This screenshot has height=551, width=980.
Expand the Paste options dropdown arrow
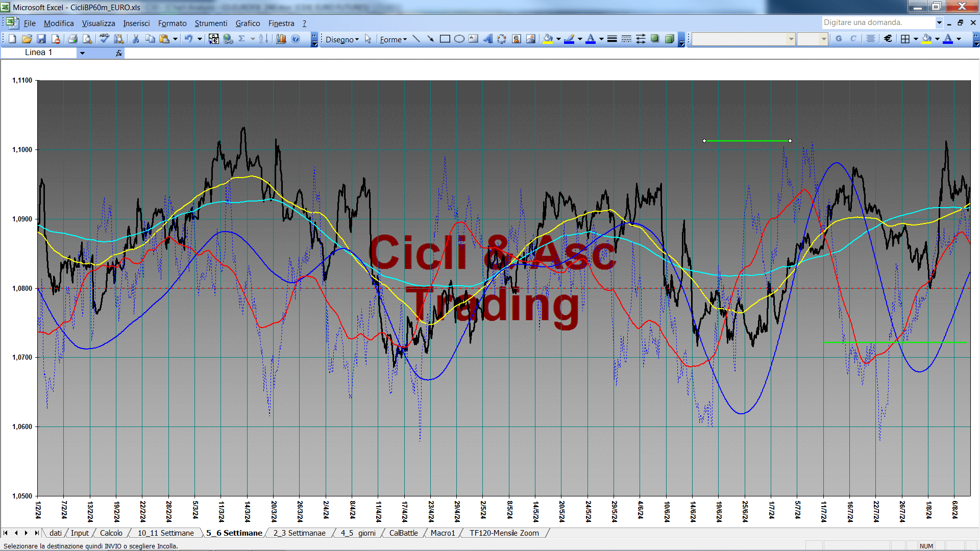[x=175, y=39]
